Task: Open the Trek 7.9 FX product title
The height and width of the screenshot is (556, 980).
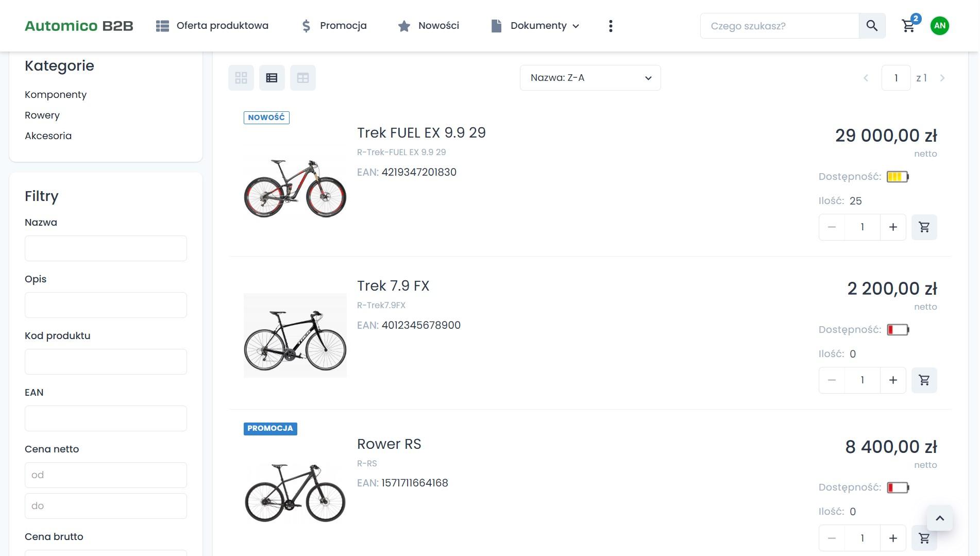Action: (x=393, y=285)
